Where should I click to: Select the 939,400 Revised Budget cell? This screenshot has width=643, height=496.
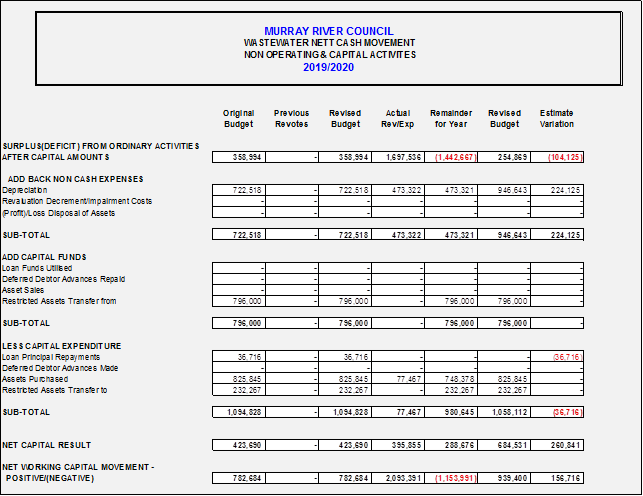coord(504,478)
